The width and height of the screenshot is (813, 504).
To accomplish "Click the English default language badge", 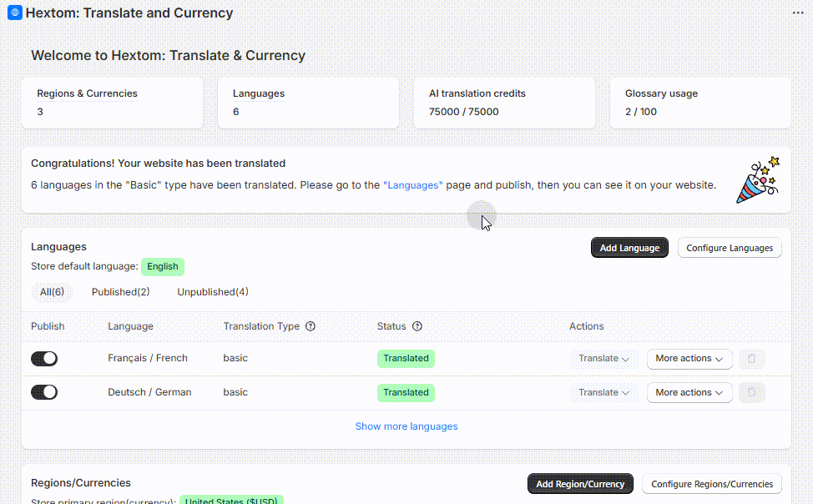I will click(x=162, y=266).
